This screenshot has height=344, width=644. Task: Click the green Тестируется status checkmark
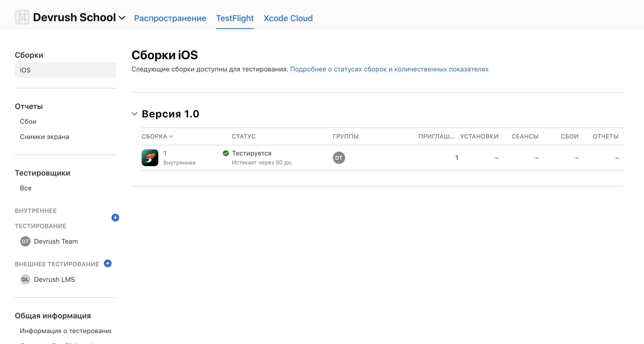(x=226, y=153)
